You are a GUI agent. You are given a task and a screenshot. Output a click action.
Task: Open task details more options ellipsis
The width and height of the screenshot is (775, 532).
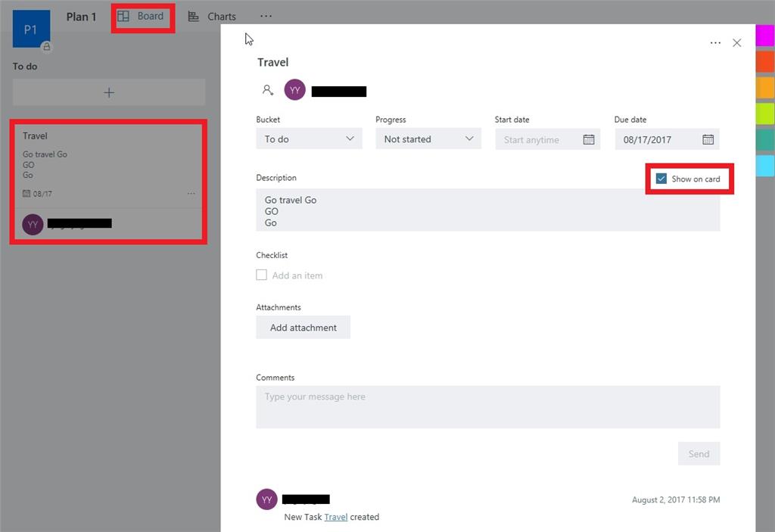click(x=715, y=43)
